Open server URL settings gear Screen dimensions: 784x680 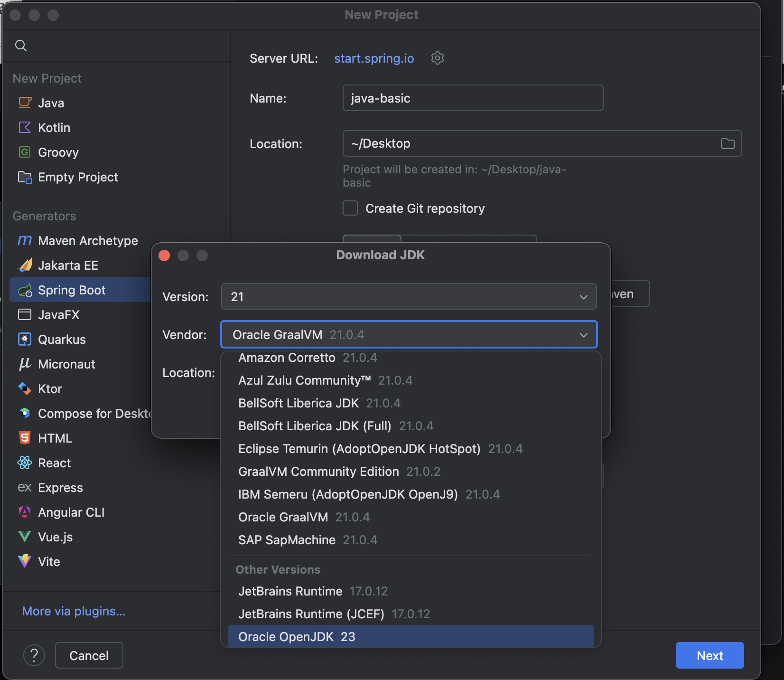[438, 58]
